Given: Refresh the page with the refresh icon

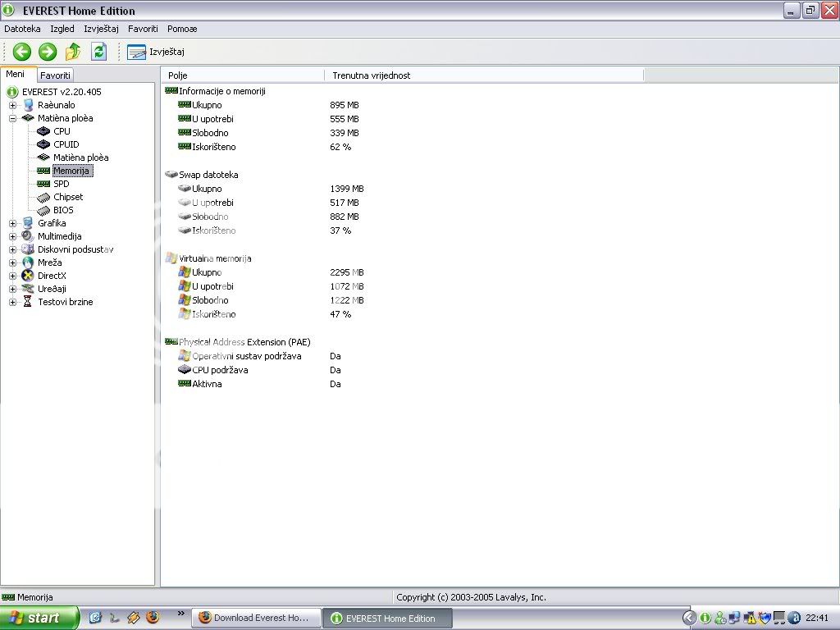Looking at the screenshot, I should [98, 52].
